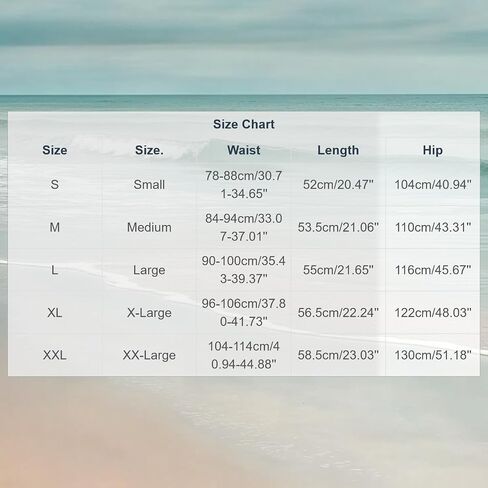Image resolution: width=488 pixels, height=488 pixels.
Task: Click the S size cell
Action: pyautogui.click(x=55, y=184)
